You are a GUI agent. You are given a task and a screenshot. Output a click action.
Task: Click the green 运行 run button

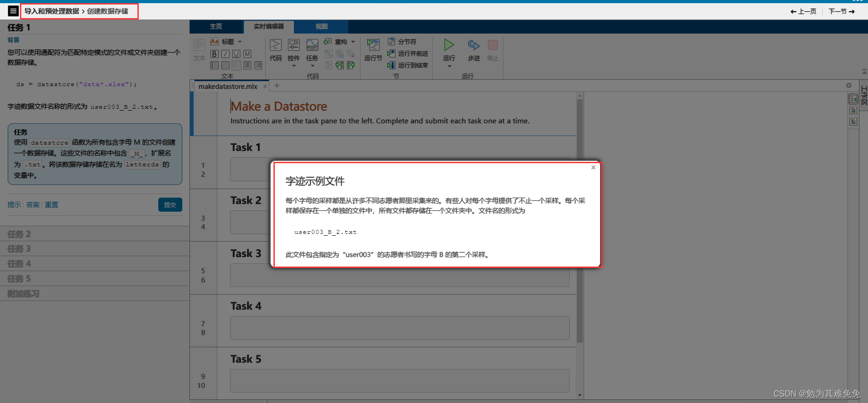[449, 45]
